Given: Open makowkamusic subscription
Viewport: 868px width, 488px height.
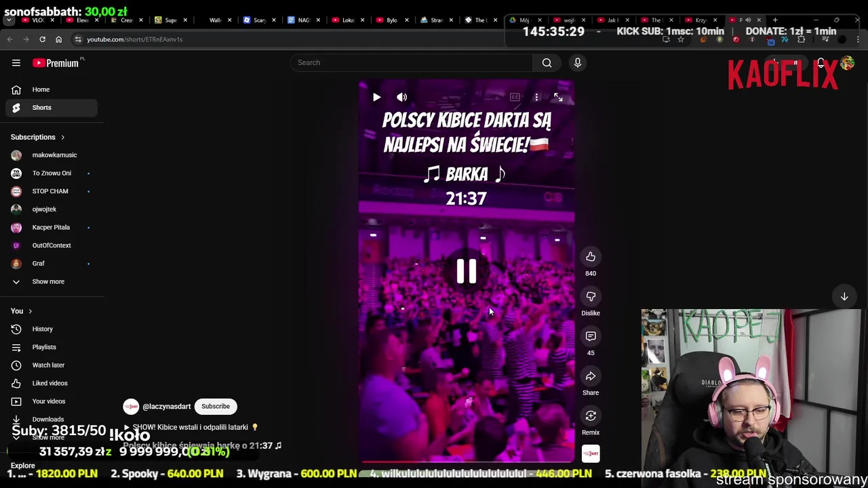Looking at the screenshot, I should pos(52,155).
